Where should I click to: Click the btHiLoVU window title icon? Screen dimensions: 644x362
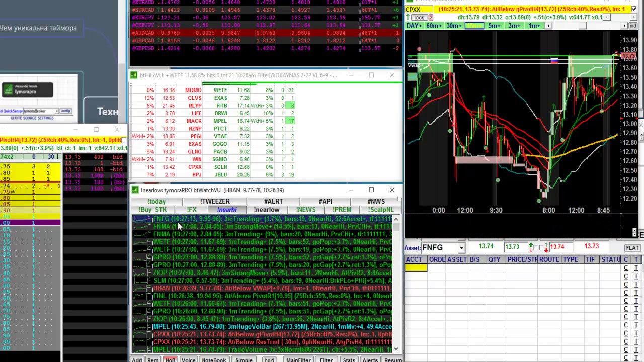pyautogui.click(x=134, y=75)
